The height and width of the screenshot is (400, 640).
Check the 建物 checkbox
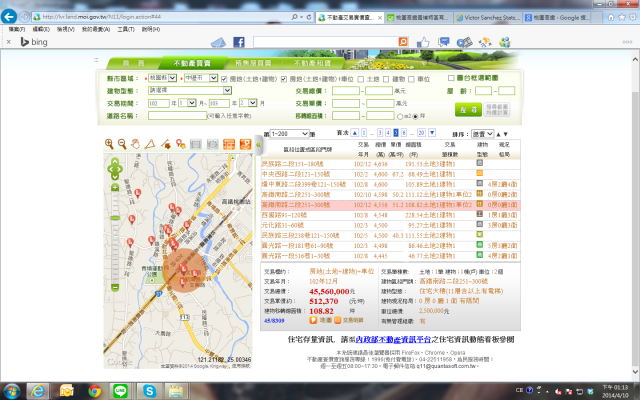386,79
